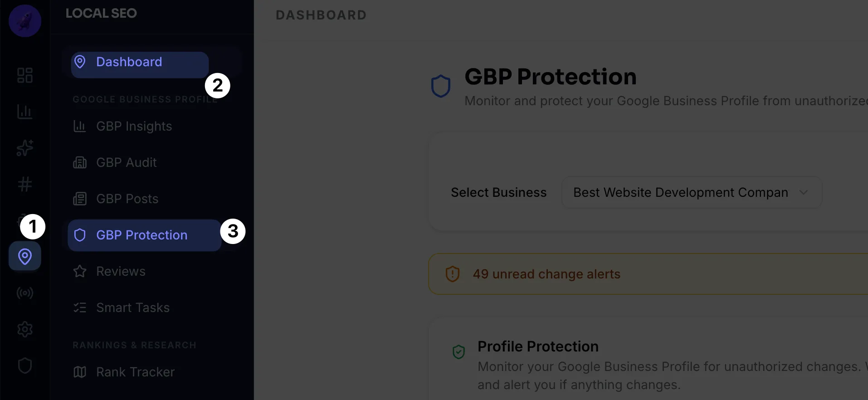This screenshot has width=868, height=400.
Task: Click the broadcast signal rail icon
Action: click(x=25, y=293)
